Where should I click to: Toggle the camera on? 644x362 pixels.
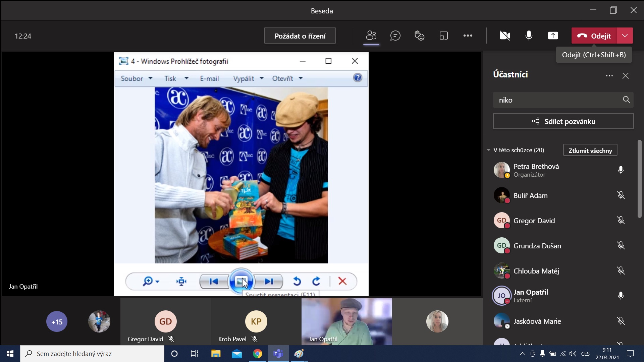(504, 36)
